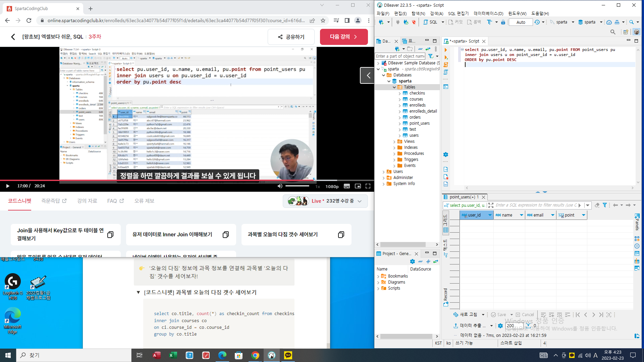Open custom filters funnel in results
The image size is (644, 362).
click(605, 205)
